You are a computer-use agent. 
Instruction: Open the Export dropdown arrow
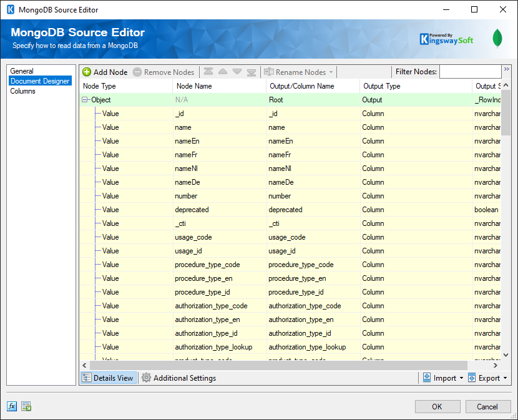(x=505, y=378)
